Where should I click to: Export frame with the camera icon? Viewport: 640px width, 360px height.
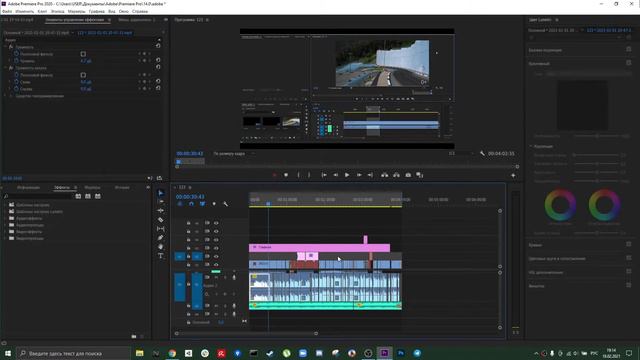pos(408,175)
